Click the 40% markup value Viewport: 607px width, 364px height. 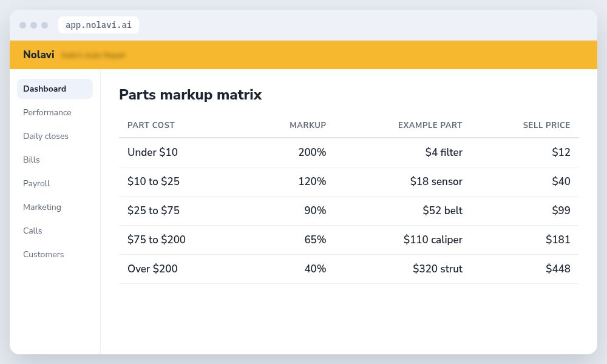tap(315, 269)
